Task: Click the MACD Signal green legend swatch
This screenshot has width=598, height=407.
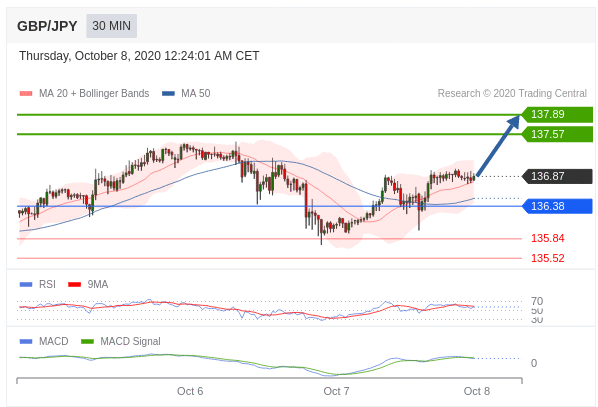Action: 87,341
